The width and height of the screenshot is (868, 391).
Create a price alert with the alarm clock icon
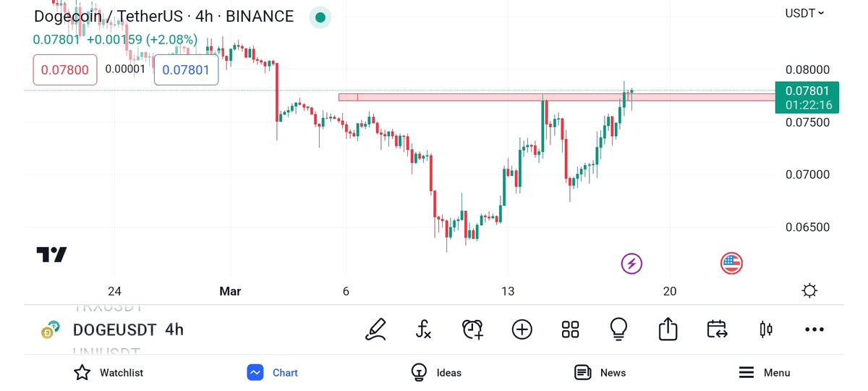[x=472, y=329]
